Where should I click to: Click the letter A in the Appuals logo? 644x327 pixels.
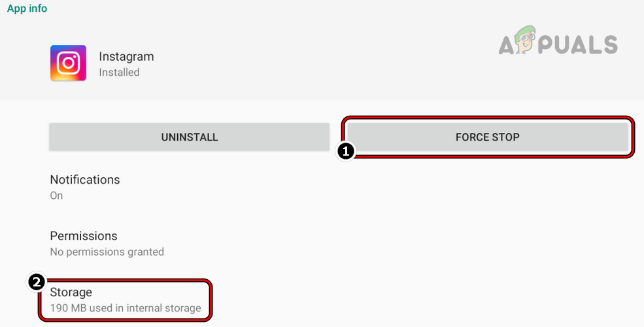click(510, 44)
